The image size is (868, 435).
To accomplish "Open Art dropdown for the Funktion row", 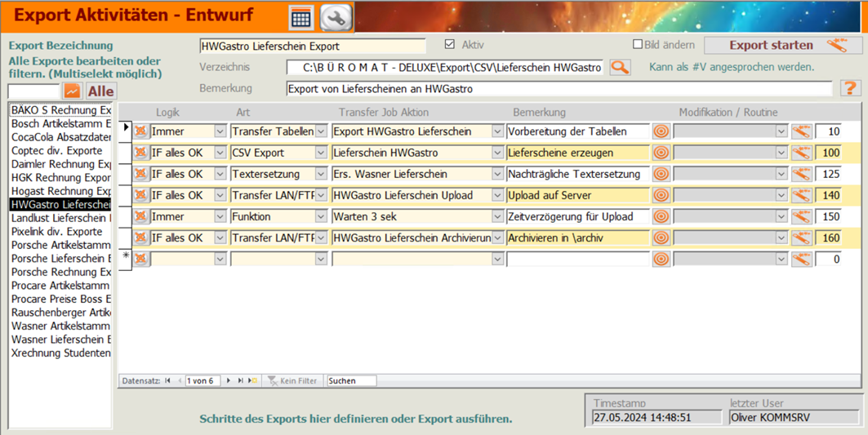I will coord(321,217).
